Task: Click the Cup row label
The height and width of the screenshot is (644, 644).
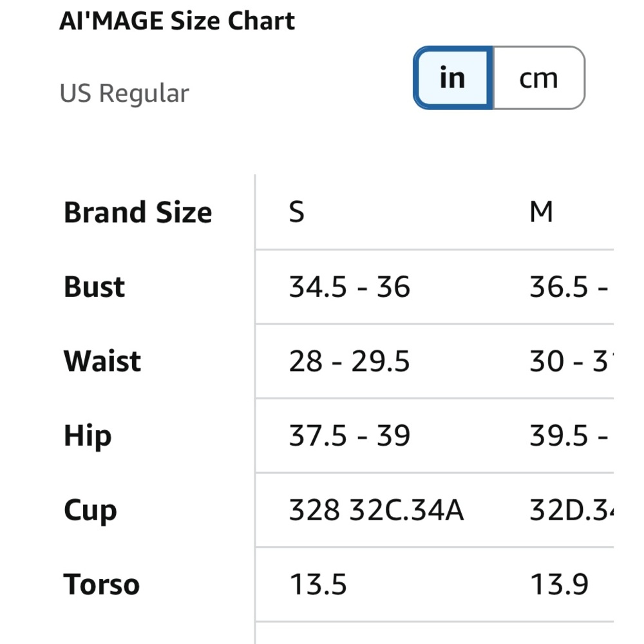Action: click(x=90, y=511)
